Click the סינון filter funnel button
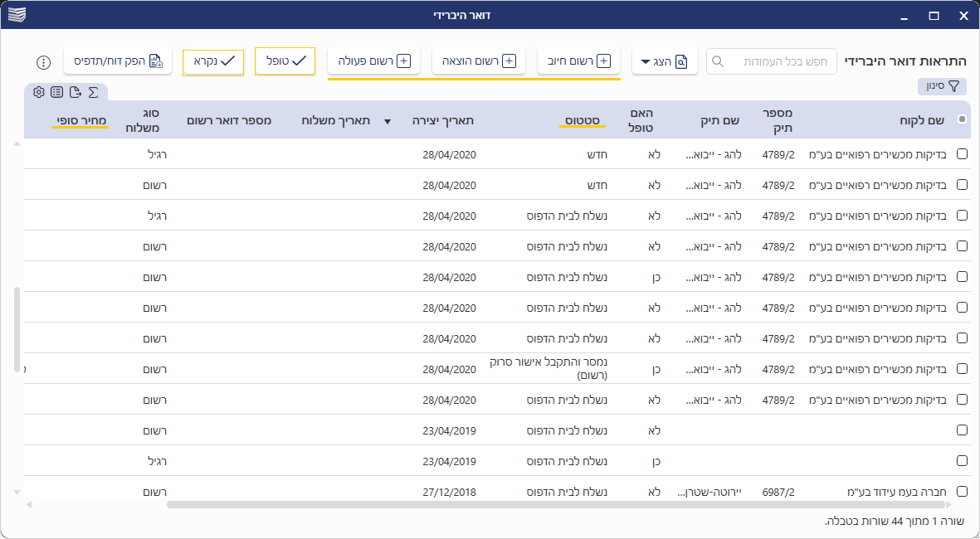This screenshot has height=539, width=980. pos(942,86)
